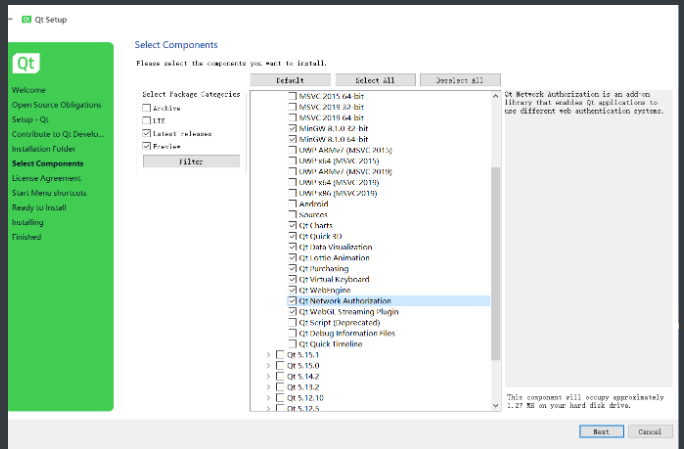Uncheck the Qt Lottie Animation component

point(293,257)
